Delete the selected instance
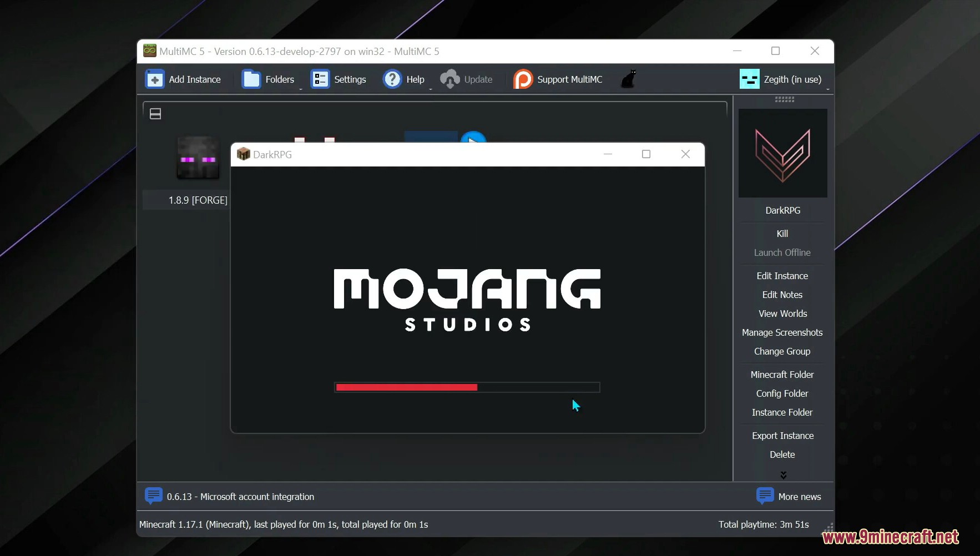The image size is (980, 556). tap(782, 454)
